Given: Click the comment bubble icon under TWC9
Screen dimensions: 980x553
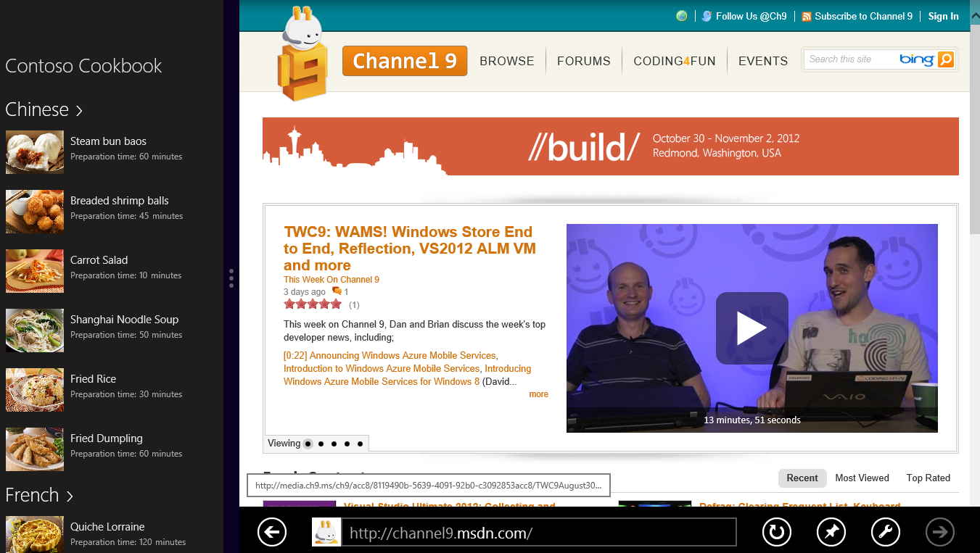Looking at the screenshot, I should (337, 291).
